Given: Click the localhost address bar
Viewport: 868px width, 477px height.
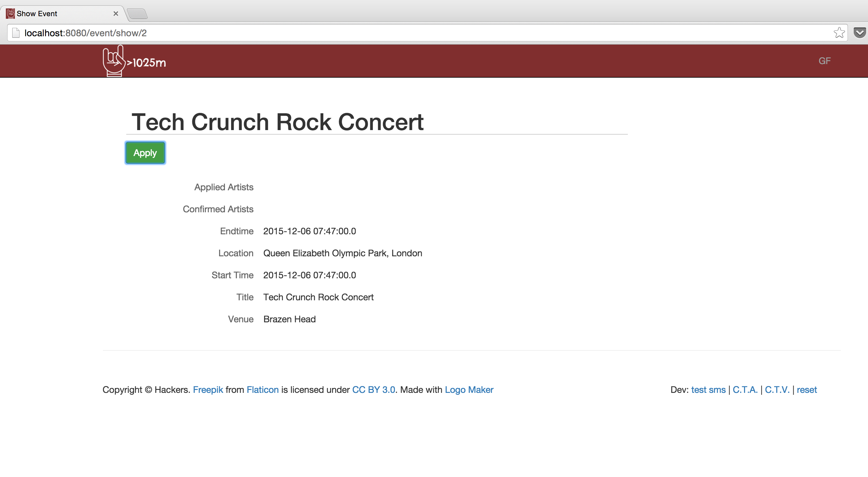Looking at the screenshot, I should point(404,33).
